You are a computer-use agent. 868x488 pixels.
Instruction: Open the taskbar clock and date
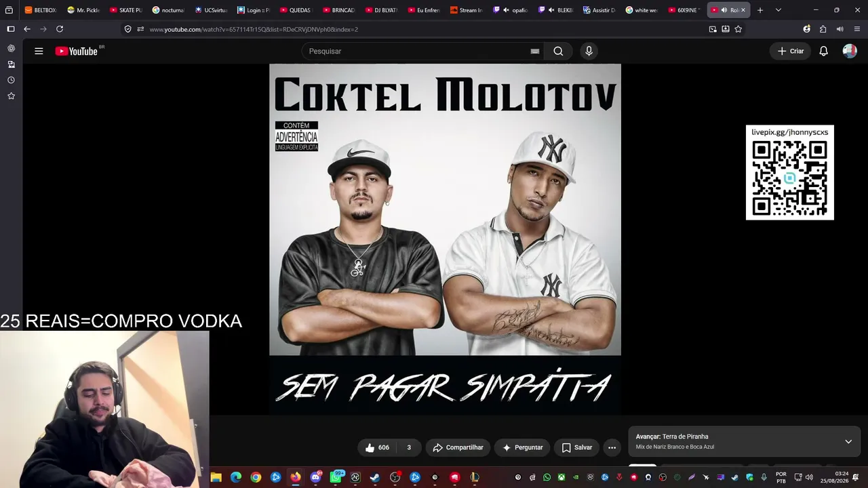834,477
